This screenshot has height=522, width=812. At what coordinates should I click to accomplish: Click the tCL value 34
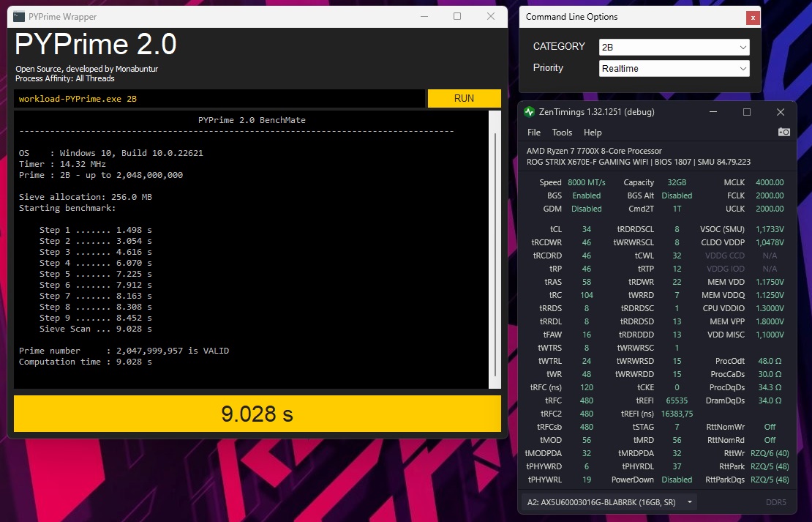586,229
